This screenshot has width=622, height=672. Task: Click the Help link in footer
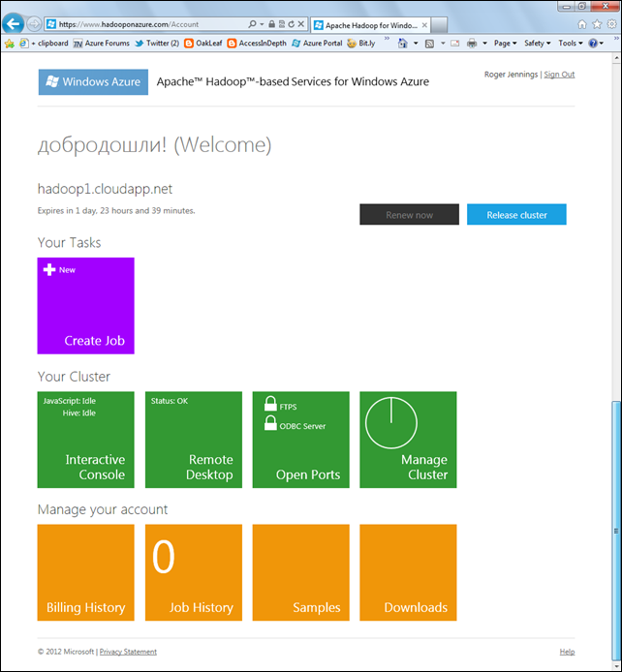567,652
